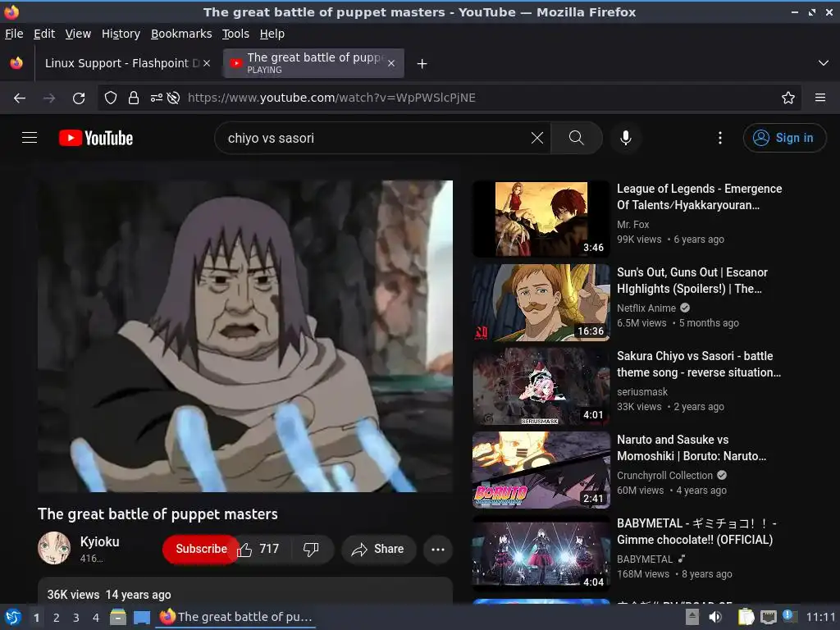
Task: Close the Linux Support tab
Action: pyautogui.click(x=207, y=63)
